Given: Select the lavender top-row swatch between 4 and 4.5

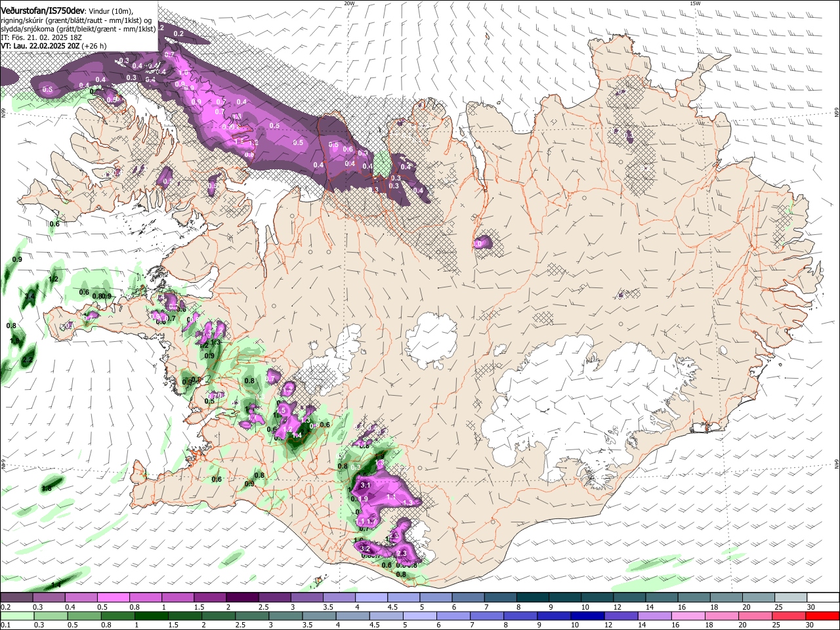Looking at the screenshot, I should [x=371, y=598].
